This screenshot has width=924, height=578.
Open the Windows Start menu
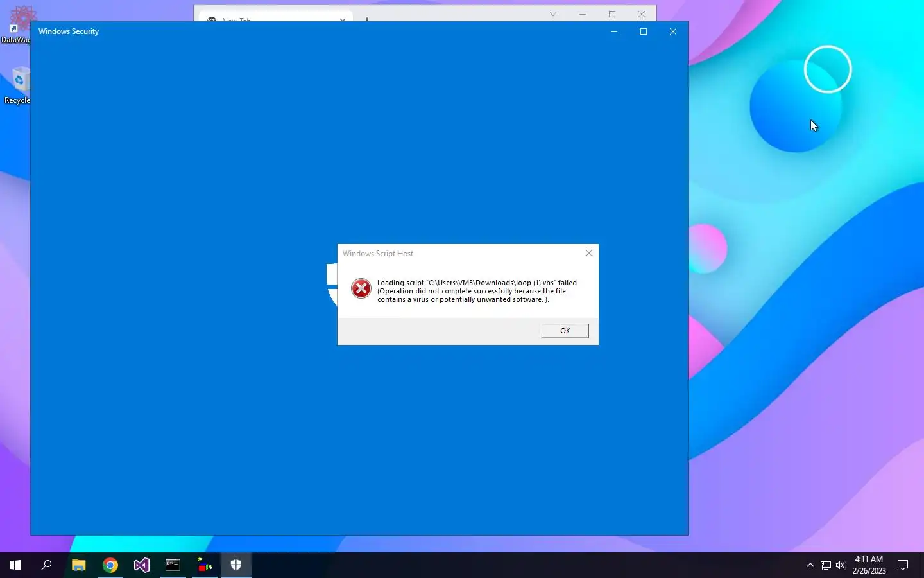coord(15,565)
